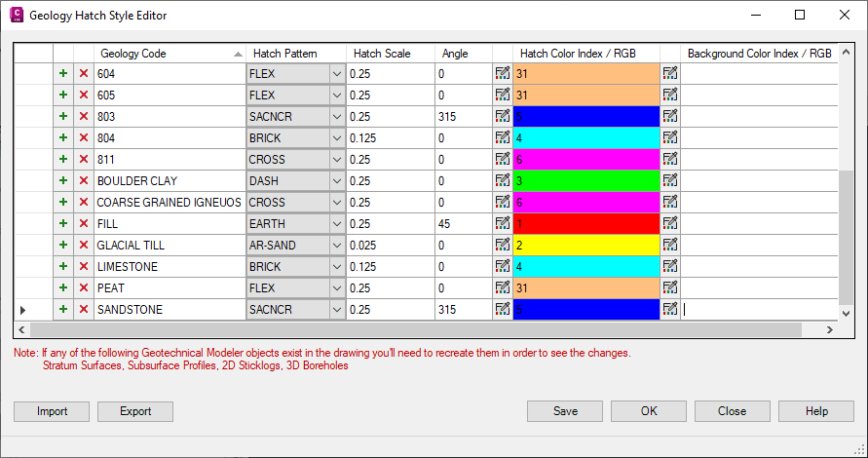Open the background color picker for GLACIAL TILL
868x458 pixels.
(x=670, y=245)
